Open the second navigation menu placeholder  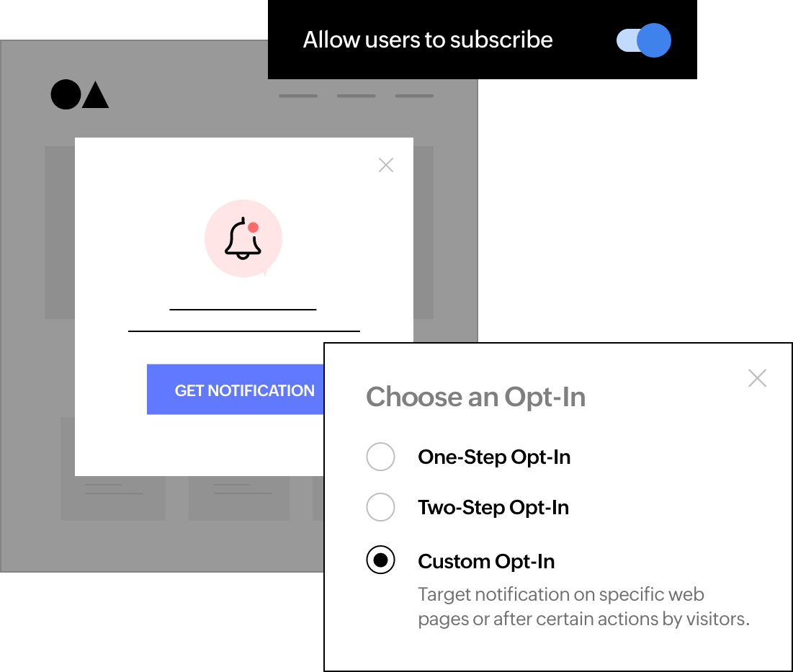point(356,96)
